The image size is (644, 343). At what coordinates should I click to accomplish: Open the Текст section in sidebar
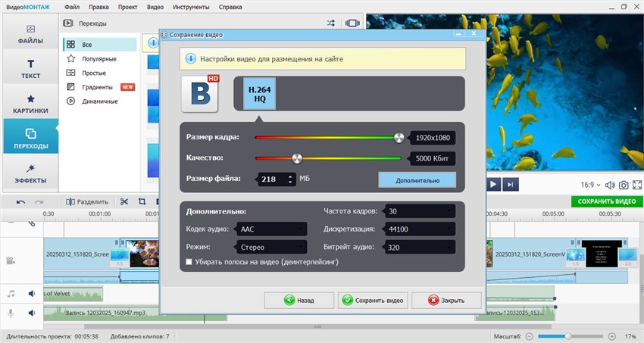click(31, 69)
